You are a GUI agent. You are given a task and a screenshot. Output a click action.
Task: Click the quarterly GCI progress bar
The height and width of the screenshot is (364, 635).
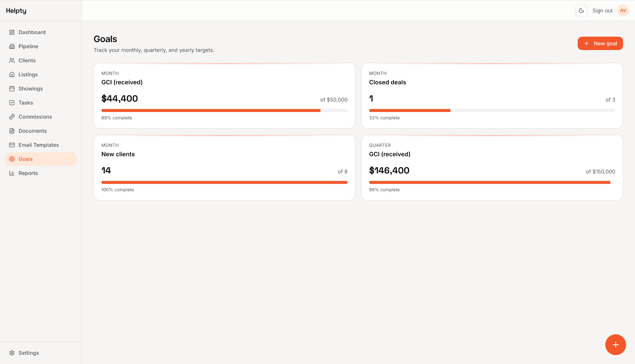(x=492, y=182)
